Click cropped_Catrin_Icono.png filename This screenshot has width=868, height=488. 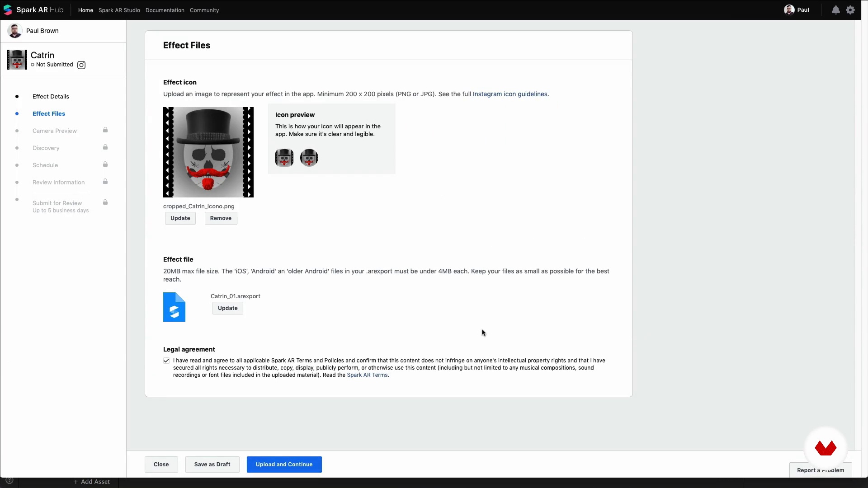tap(199, 206)
